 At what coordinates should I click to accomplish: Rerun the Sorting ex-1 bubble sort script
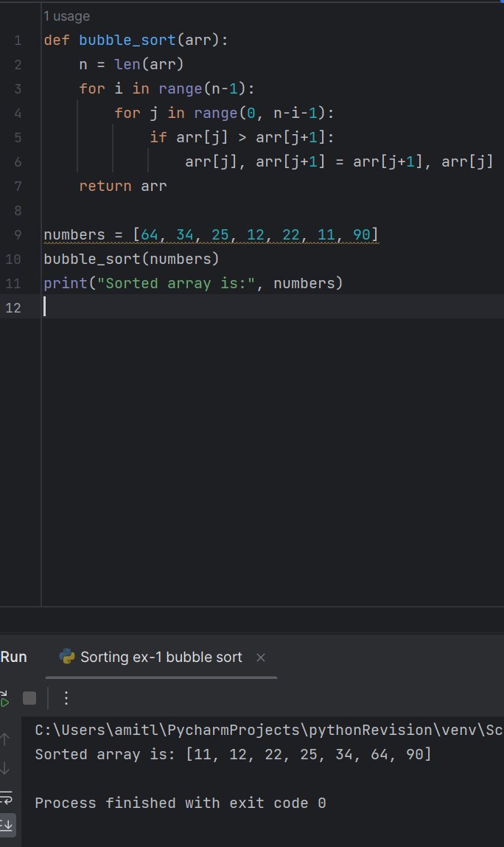(4, 698)
